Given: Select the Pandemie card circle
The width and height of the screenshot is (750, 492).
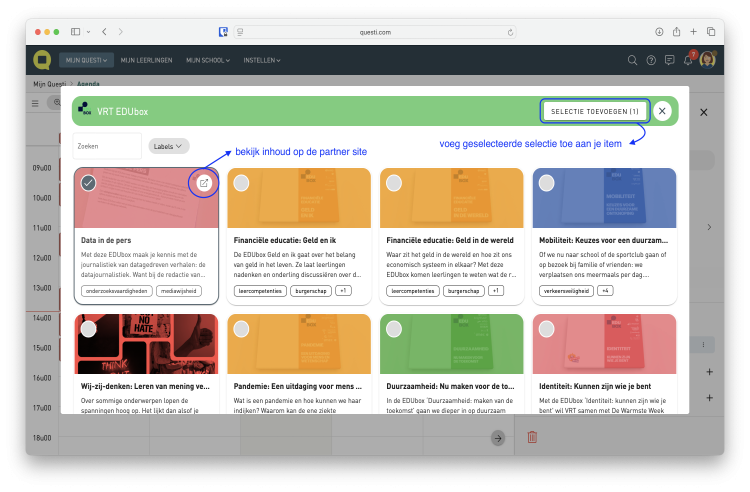Looking at the screenshot, I should [x=241, y=329].
